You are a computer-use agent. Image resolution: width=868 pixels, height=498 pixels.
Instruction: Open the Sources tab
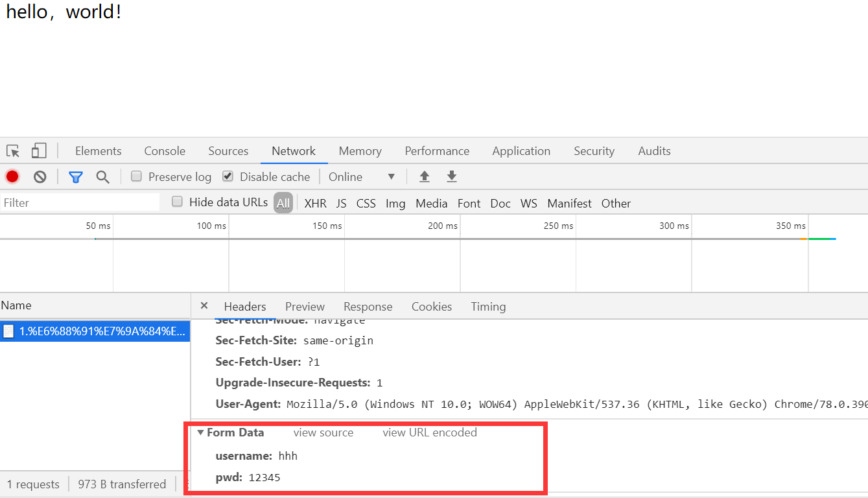click(228, 151)
